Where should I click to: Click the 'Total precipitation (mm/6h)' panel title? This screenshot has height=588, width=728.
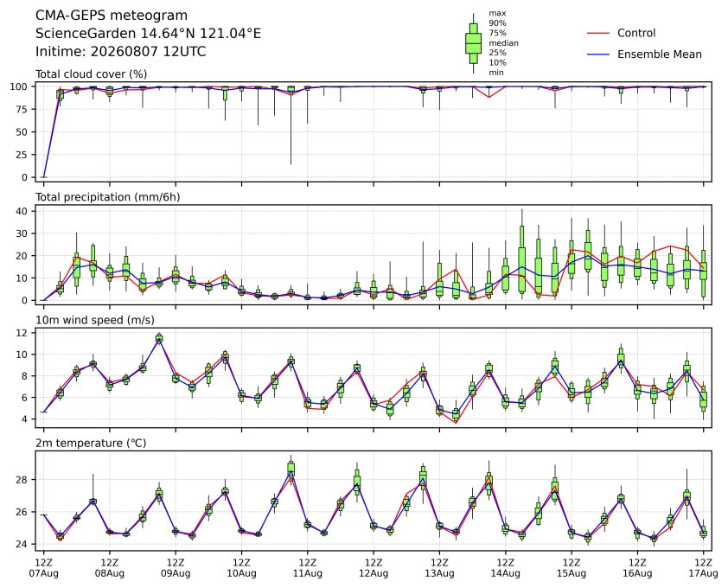pyautogui.click(x=108, y=197)
